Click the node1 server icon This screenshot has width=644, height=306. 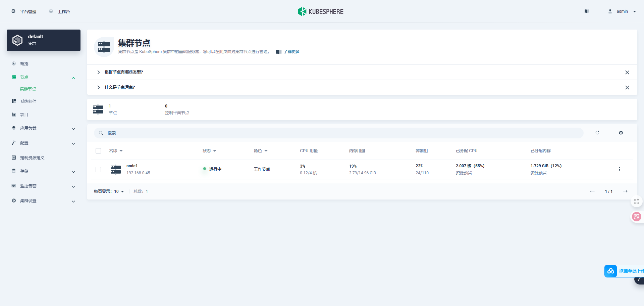(x=116, y=169)
